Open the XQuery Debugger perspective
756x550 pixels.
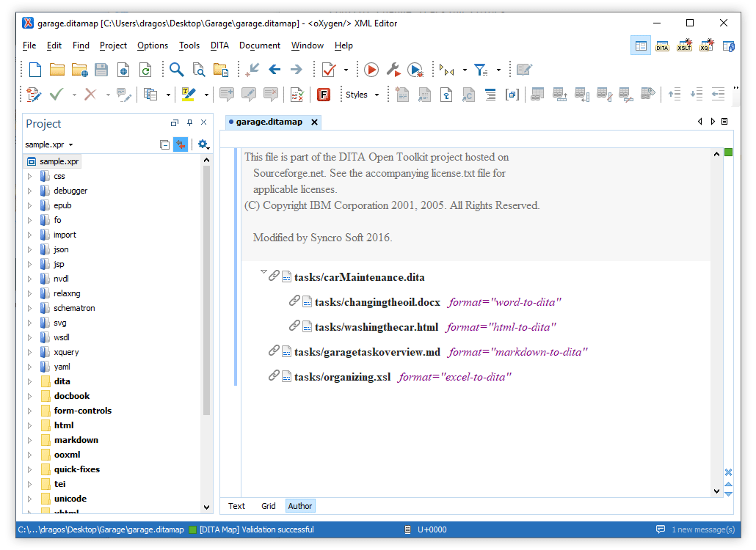coord(706,45)
